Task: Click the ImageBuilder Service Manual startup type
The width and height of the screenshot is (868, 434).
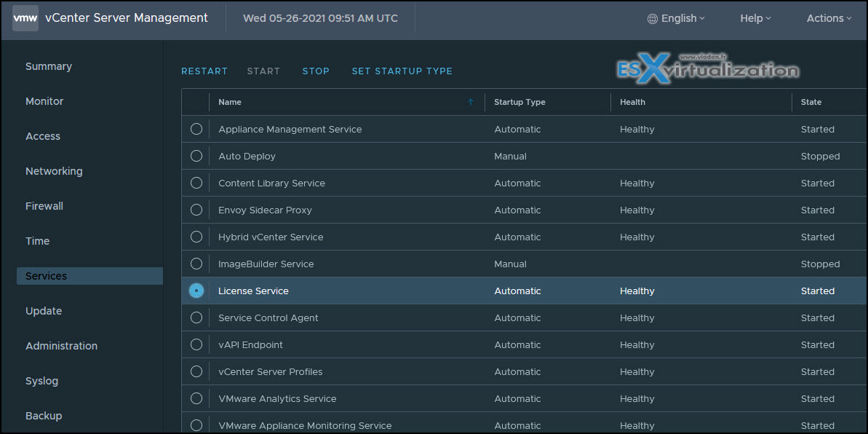Action: [x=510, y=264]
